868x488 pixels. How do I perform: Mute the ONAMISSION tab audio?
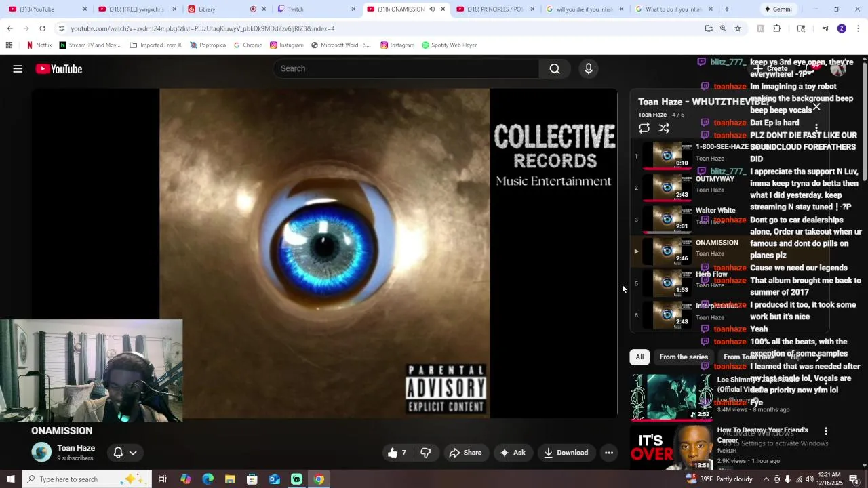pos(432,9)
